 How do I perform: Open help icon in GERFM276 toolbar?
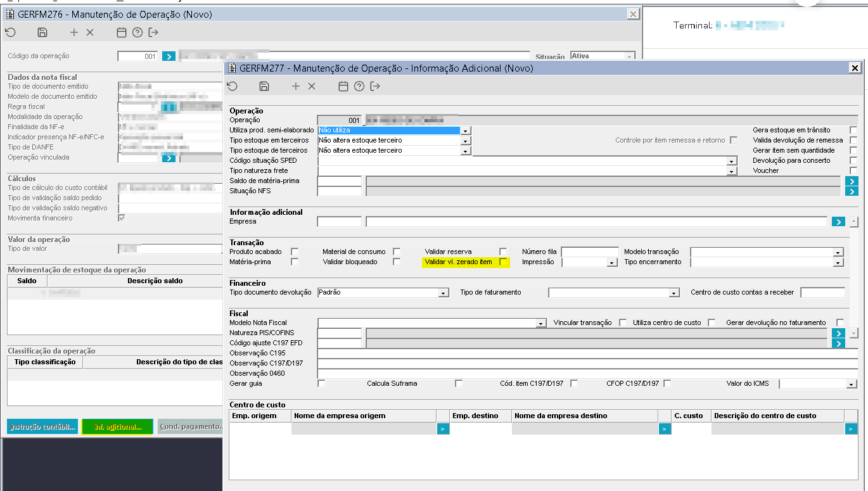click(137, 32)
